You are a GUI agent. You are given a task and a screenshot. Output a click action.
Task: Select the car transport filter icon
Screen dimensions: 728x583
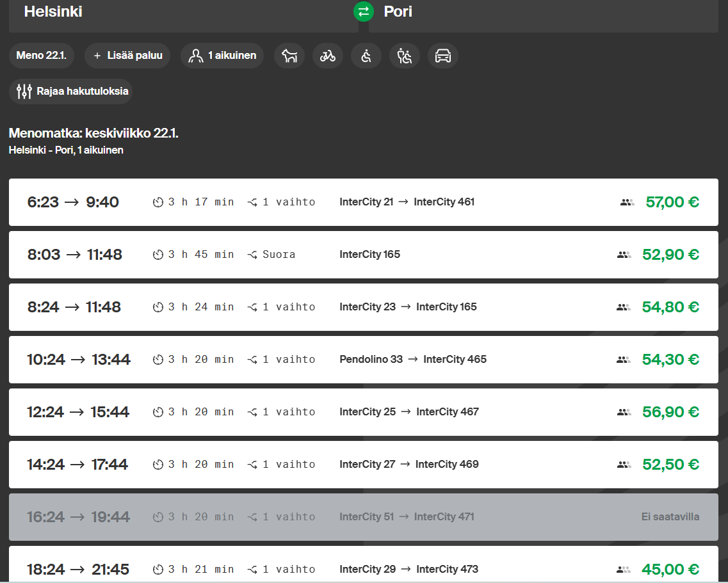[443, 56]
